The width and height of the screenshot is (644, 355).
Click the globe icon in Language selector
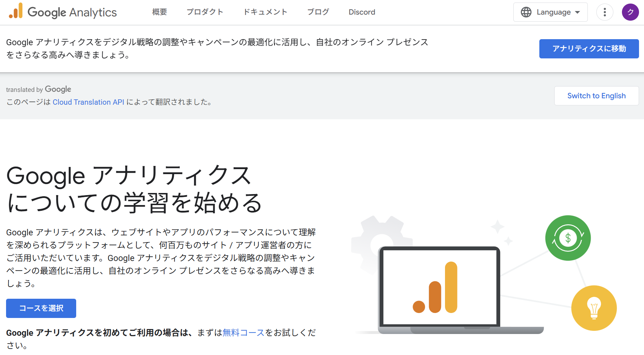pos(526,12)
